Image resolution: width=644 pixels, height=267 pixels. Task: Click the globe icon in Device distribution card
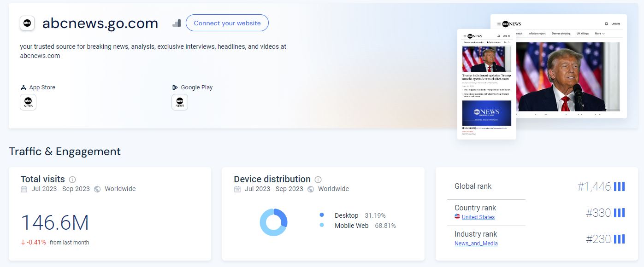tap(311, 189)
